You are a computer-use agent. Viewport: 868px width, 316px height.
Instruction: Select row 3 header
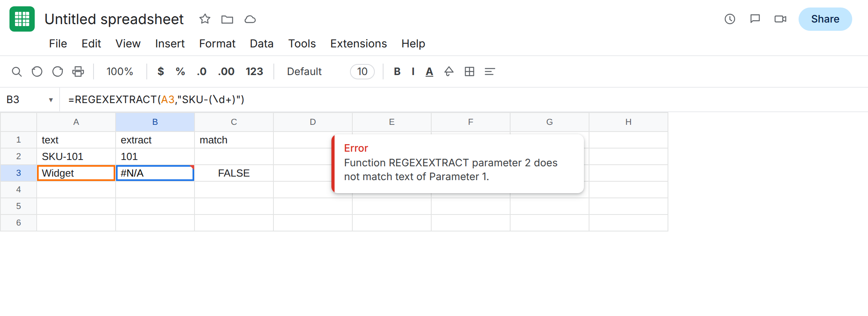point(19,173)
